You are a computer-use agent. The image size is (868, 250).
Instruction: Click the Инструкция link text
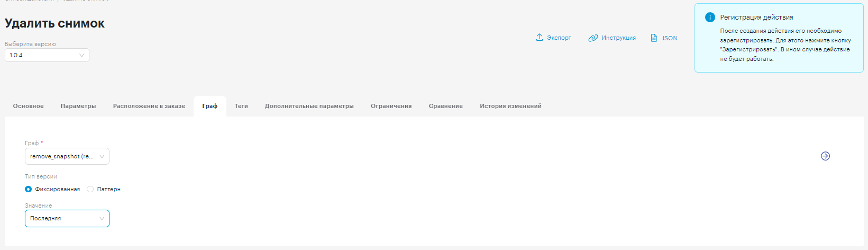619,38
